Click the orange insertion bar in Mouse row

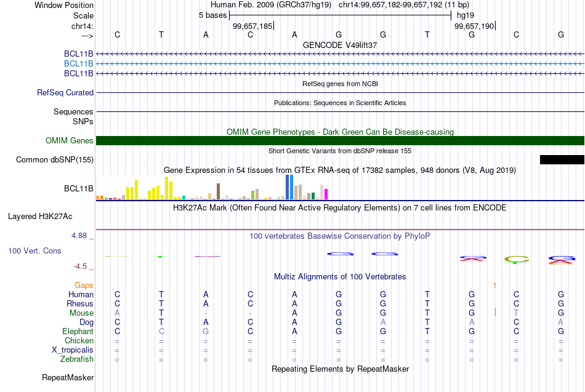click(x=495, y=312)
